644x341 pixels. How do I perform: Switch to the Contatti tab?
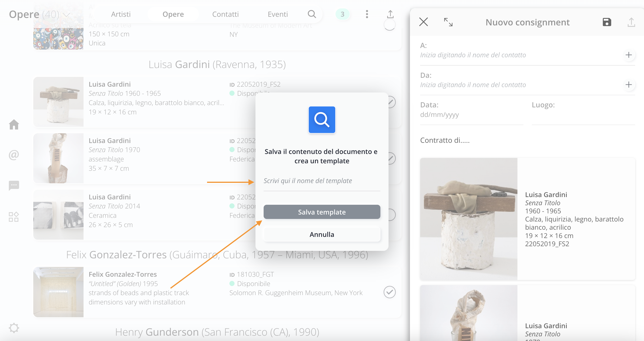point(225,14)
